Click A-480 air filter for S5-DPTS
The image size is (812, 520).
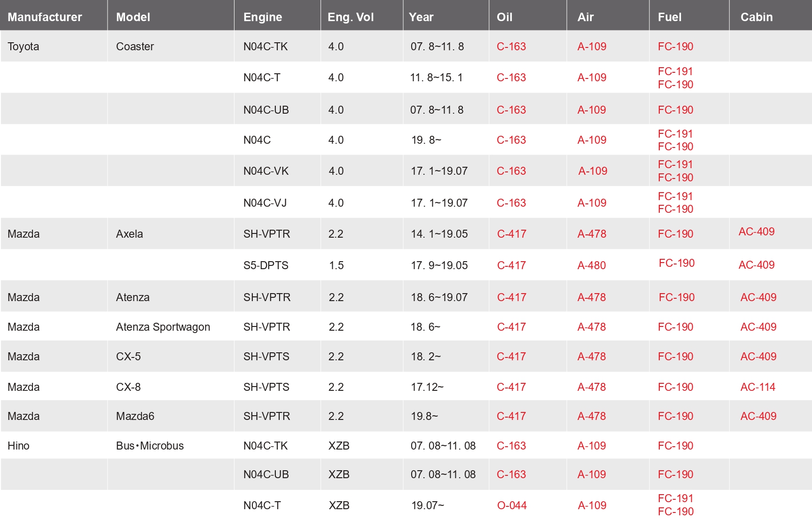coord(592,265)
